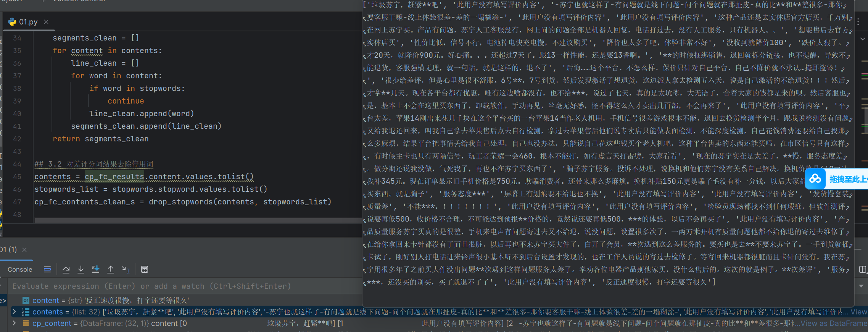Viewport: 868px width, 332px height.
Task: Expand the contents list variable
Action: point(14,312)
